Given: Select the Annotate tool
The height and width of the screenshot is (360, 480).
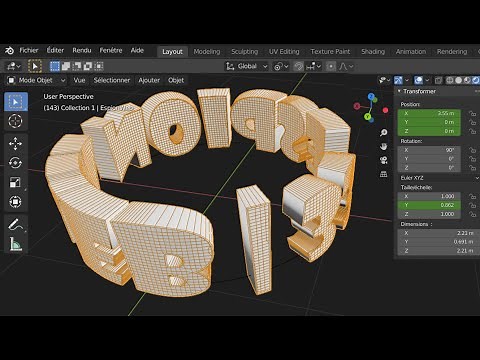Looking at the screenshot, I should (x=15, y=224).
